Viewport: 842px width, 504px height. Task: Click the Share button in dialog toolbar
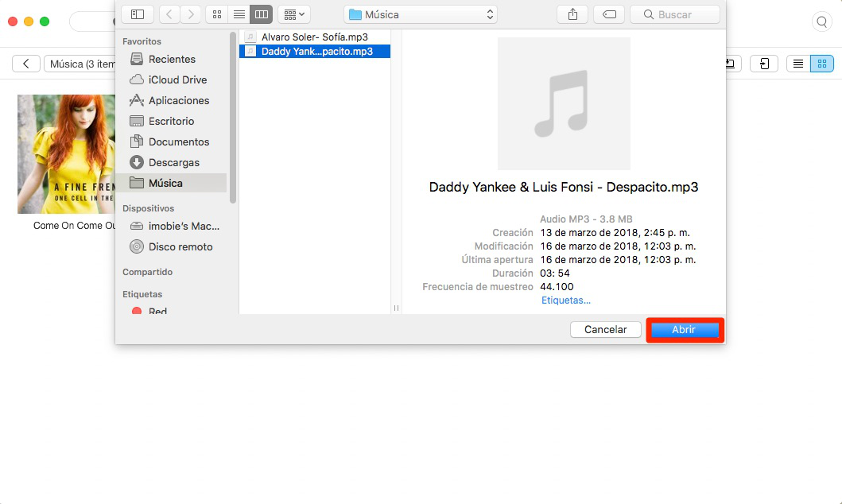572,14
